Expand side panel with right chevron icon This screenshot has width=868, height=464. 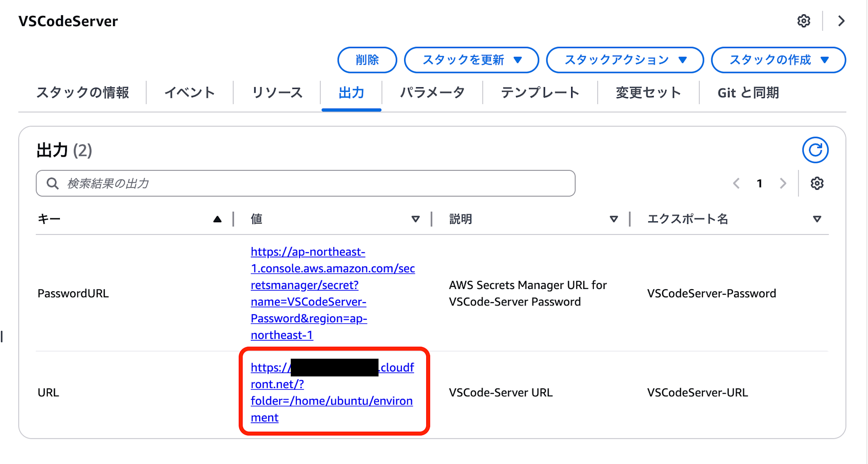click(841, 21)
